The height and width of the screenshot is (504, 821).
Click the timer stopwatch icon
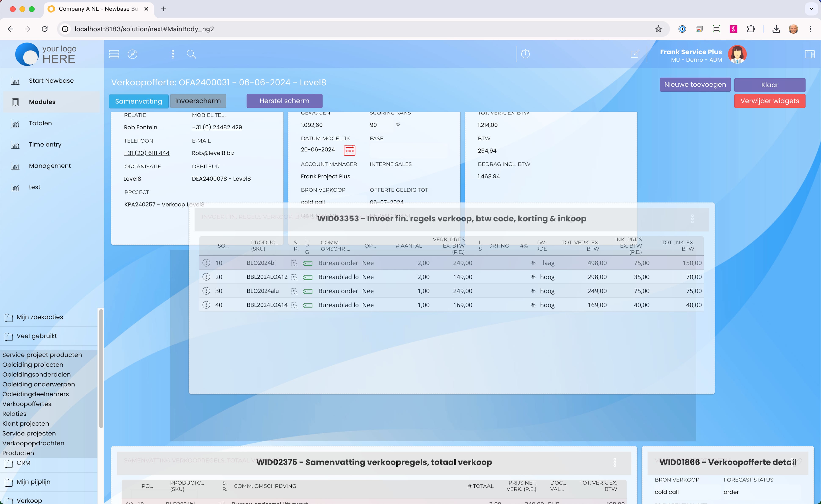(x=525, y=54)
